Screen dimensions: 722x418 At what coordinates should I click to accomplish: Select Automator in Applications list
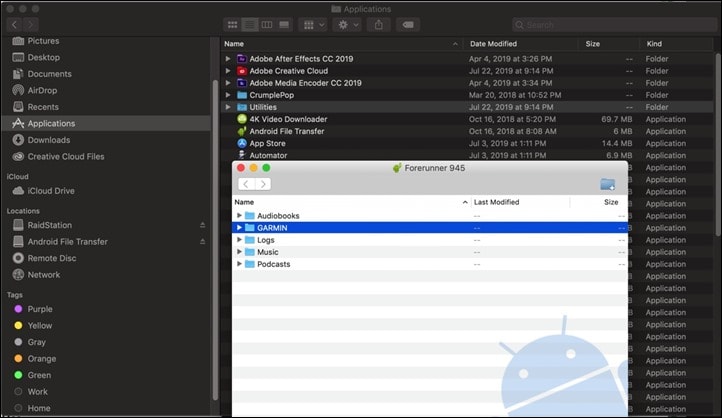pos(467,155)
